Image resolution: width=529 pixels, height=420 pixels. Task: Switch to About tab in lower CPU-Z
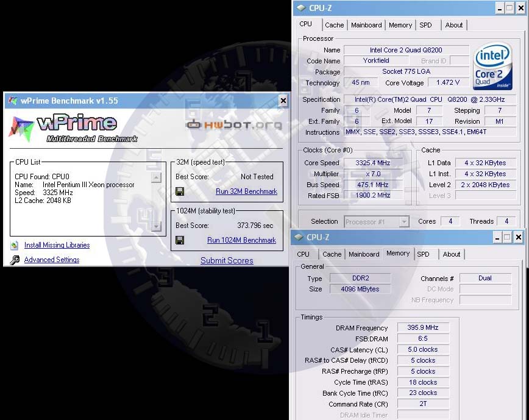(452, 254)
